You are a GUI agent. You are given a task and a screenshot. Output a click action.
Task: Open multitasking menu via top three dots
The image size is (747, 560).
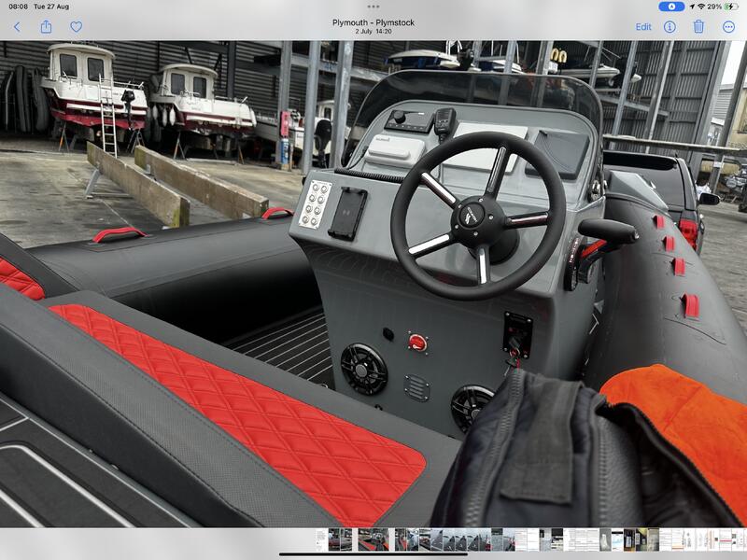click(373, 7)
